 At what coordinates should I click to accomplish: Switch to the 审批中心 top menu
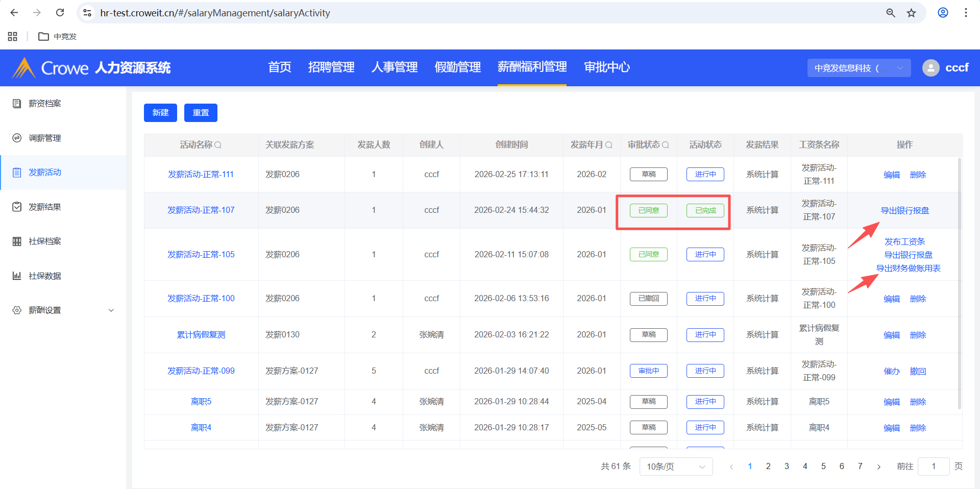pos(606,67)
